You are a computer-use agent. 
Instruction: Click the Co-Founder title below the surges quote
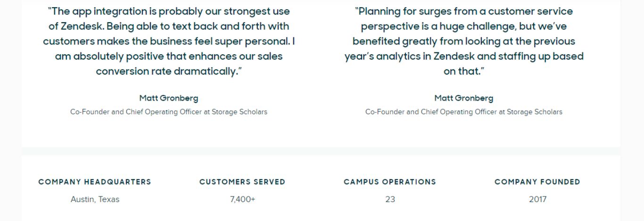click(464, 112)
